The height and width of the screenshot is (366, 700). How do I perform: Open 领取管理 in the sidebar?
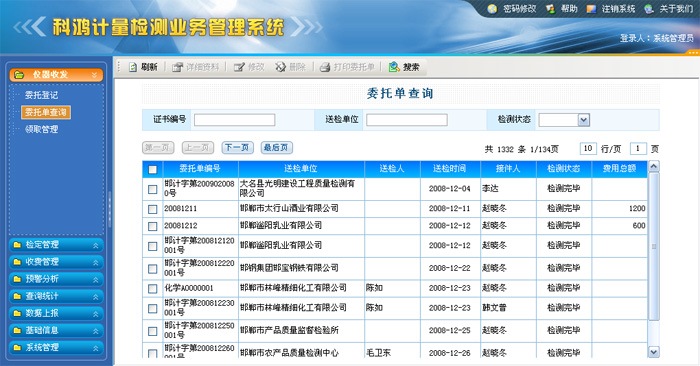pyautogui.click(x=41, y=129)
